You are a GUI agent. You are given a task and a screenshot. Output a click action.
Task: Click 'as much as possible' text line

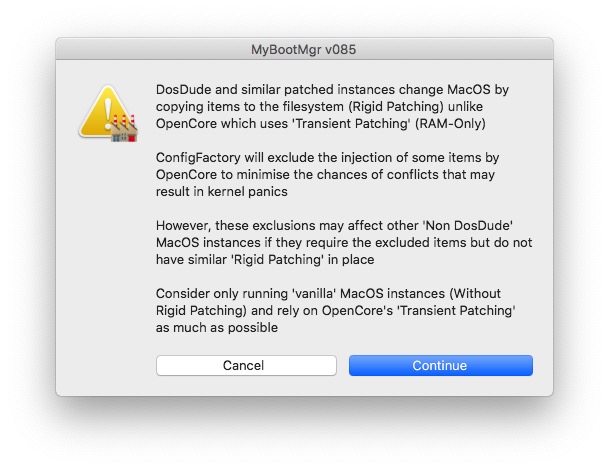(x=217, y=327)
